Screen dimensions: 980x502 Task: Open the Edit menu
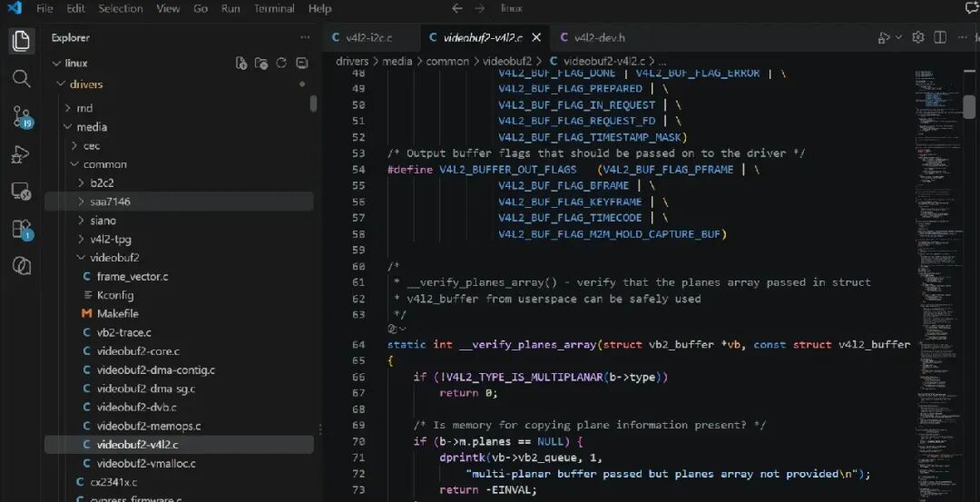[75, 9]
